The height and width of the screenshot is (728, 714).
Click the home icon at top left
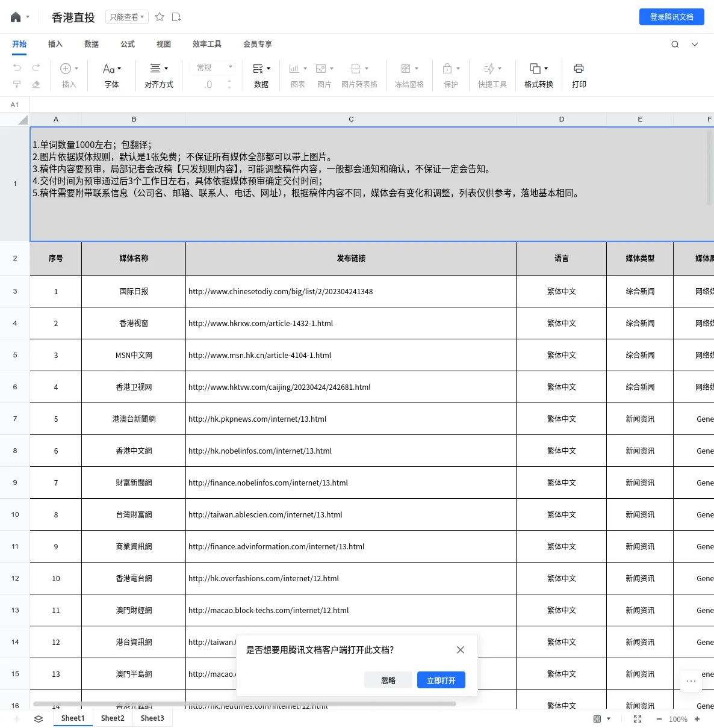pyautogui.click(x=16, y=17)
